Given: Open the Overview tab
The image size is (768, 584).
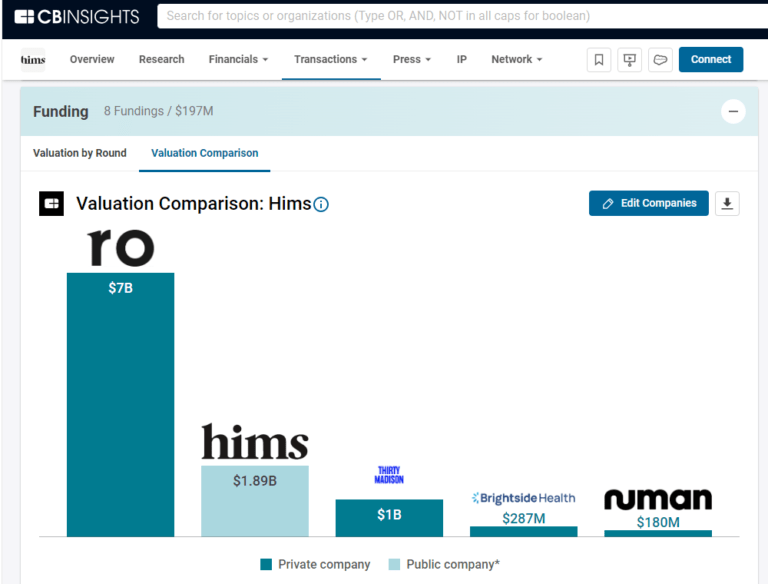Looking at the screenshot, I should pos(92,59).
